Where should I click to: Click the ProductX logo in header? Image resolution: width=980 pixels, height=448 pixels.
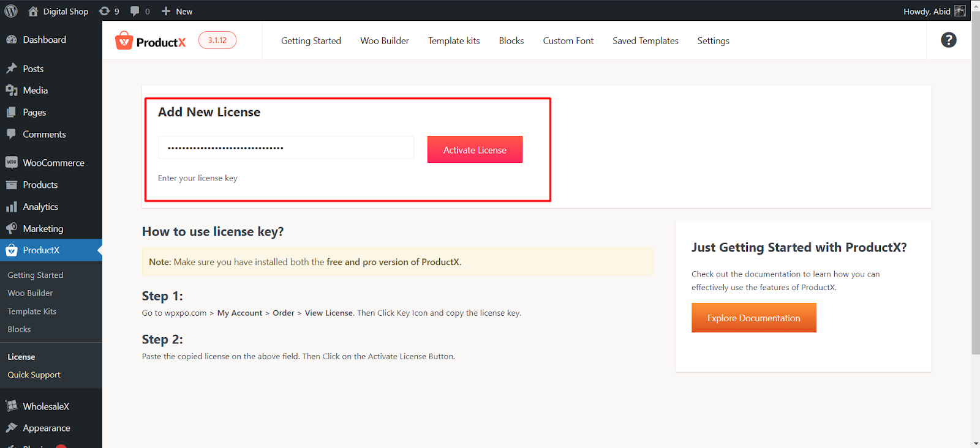pyautogui.click(x=150, y=41)
